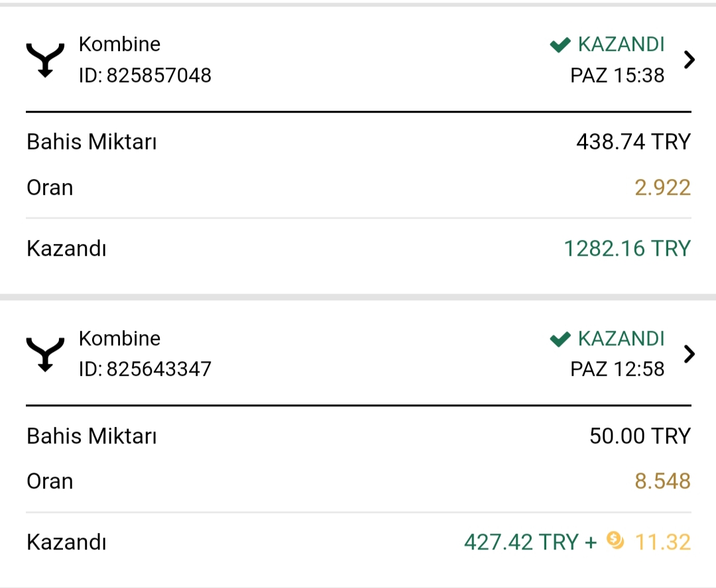
Task: Select the ID: 825857048 text
Action: (145, 76)
